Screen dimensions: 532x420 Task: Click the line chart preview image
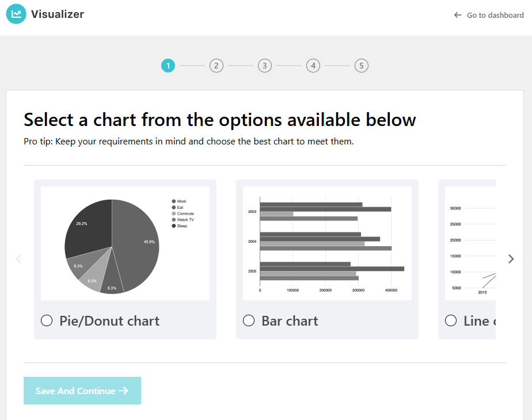[470, 243]
